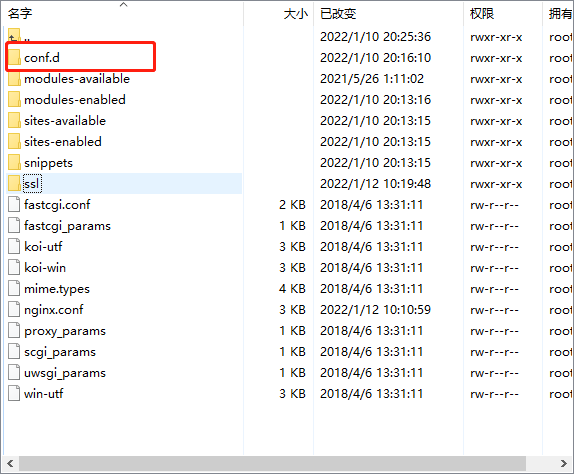The height and width of the screenshot is (474, 574).
Task: Click the date 2022/1/10 20:16:10 for conf.d
Action: 376,57
